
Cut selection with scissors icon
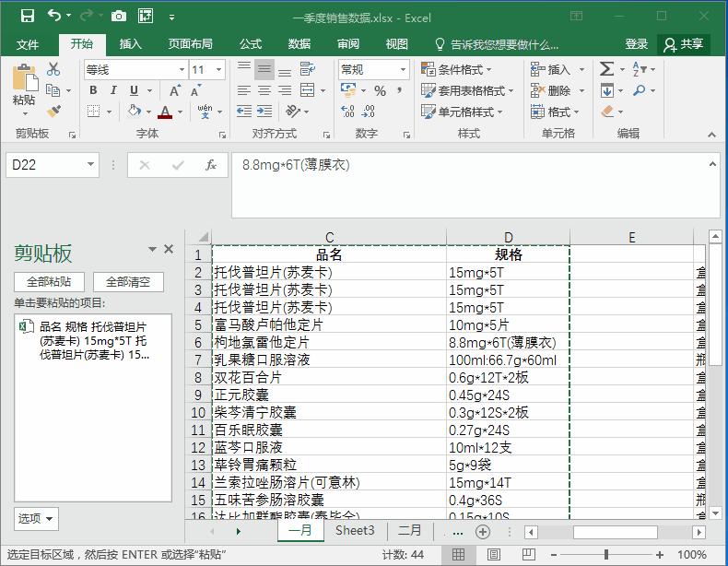tap(53, 69)
